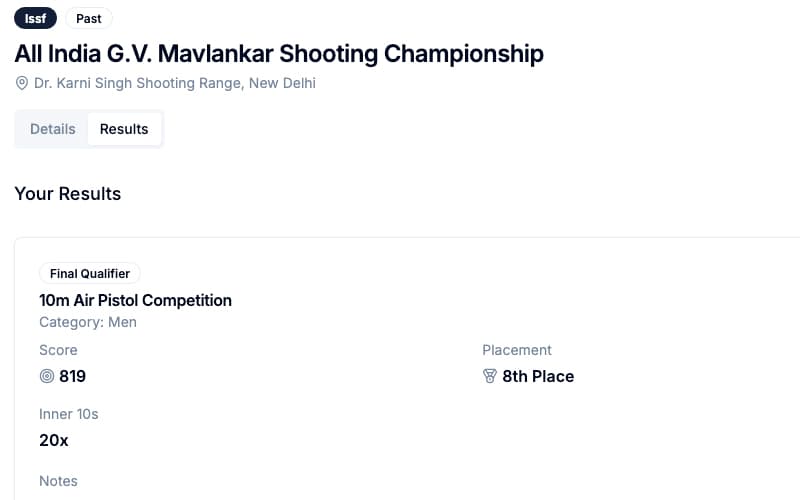The width and height of the screenshot is (800, 500).
Task: Click the score value 819
Action: click(x=72, y=377)
